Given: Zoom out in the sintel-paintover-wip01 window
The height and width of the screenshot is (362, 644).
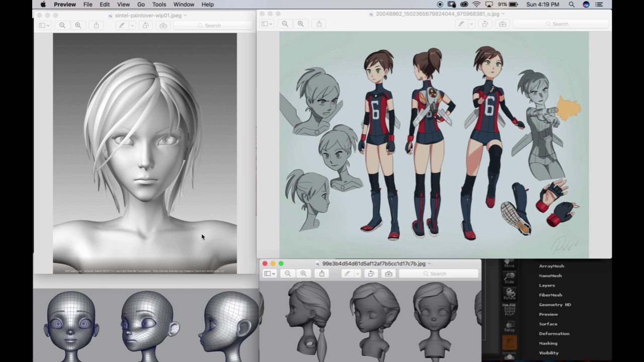Looking at the screenshot, I should (x=62, y=25).
